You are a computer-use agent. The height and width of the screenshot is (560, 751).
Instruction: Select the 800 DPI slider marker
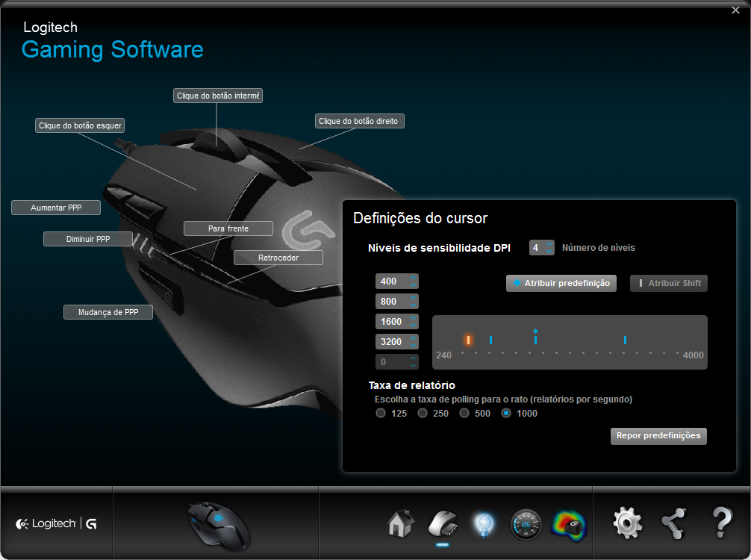(491, 340)
